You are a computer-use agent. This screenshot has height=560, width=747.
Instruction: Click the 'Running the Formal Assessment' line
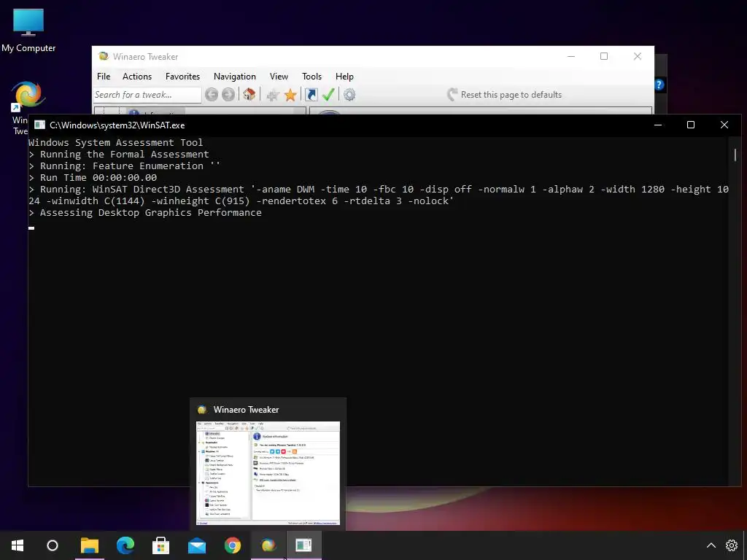tap(119, 155)
